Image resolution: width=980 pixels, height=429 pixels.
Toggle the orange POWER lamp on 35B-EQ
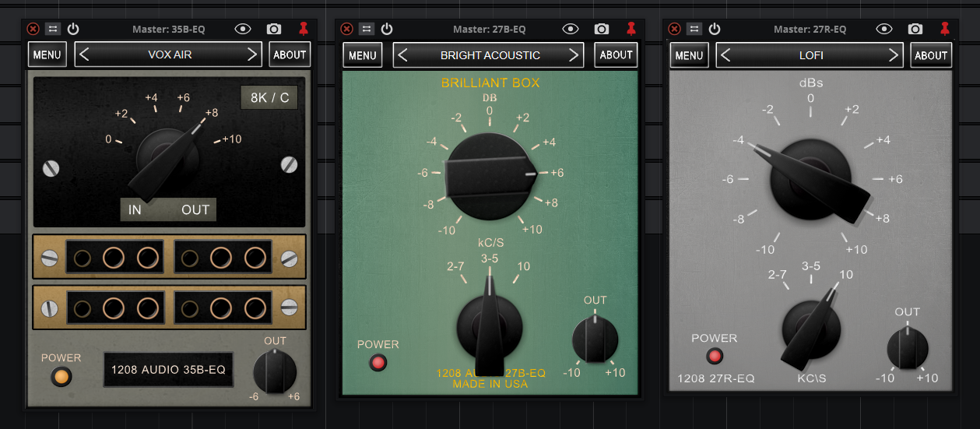click(61, 376)
